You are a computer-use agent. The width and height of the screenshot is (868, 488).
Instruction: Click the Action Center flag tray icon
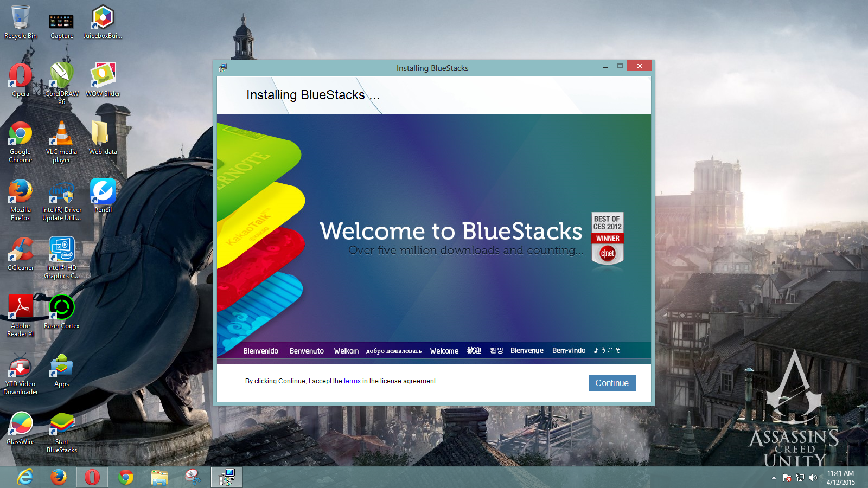click(787, 478)
